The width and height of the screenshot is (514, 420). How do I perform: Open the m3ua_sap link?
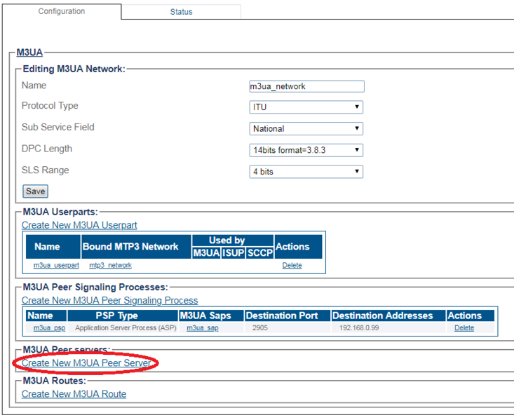203,328
